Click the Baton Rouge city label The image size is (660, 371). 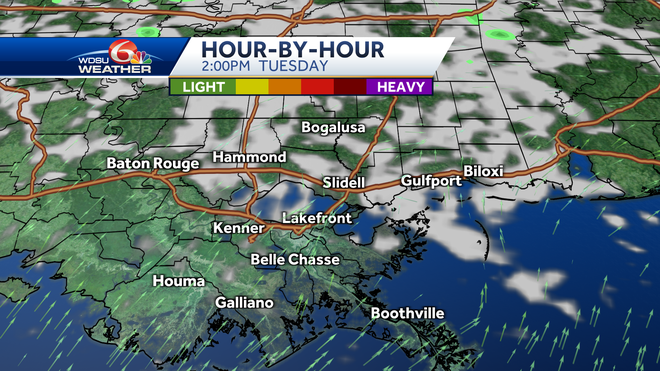coord(152,163)
